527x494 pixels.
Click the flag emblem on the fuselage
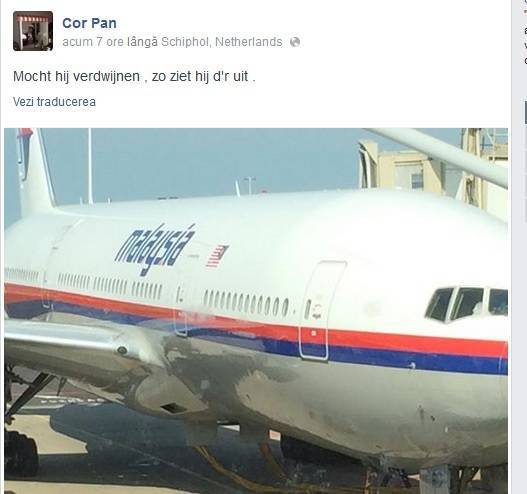click(x=217, y=256)
